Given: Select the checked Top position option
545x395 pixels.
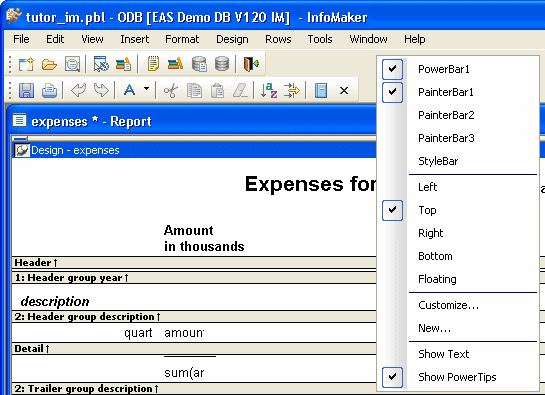Looking at the screenshot, I should [458, 210].
